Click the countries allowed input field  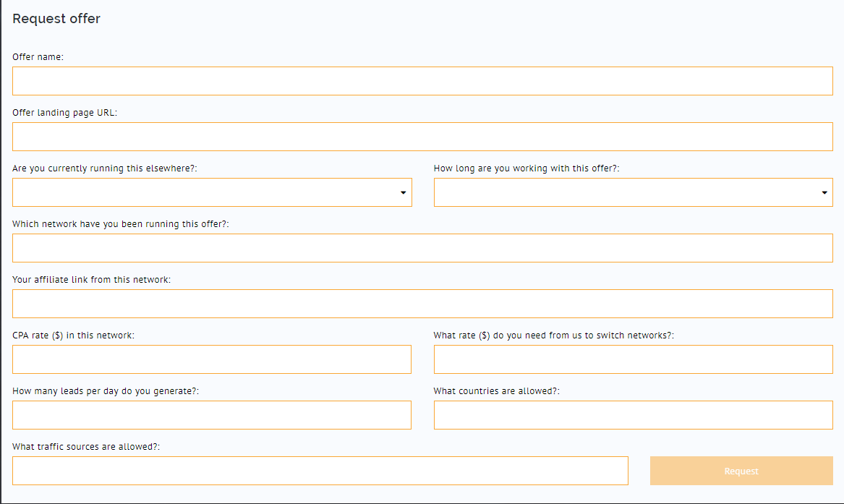(x=634, y=415)
